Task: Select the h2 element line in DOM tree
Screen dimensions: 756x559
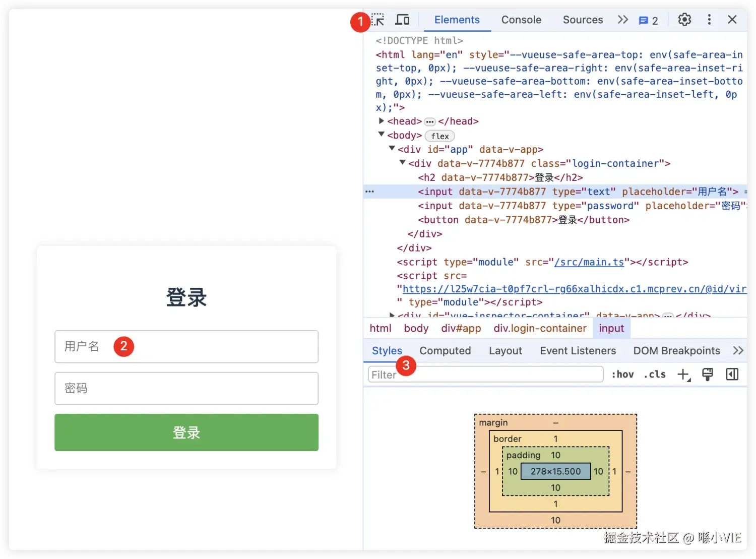Action: click(x=500, y=177)
